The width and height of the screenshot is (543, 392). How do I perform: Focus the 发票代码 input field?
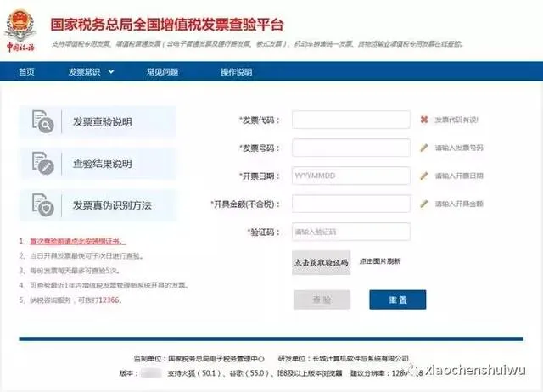[x=351, y=120]
